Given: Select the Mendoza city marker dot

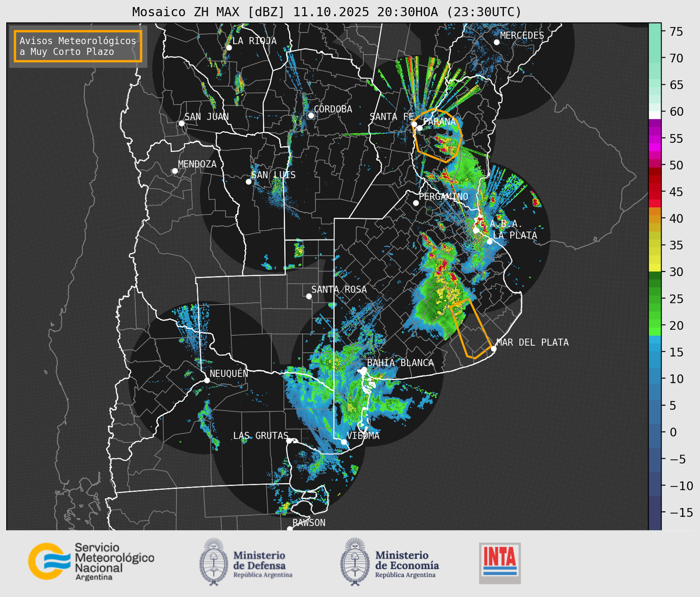Looking at the screenshot, I should click(175, 171).
